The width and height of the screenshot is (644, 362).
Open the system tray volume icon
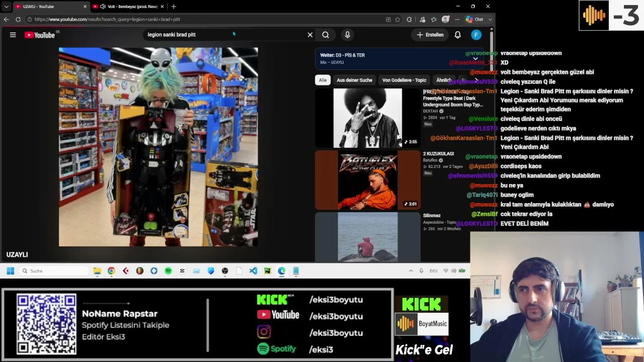tap(453, 271)
